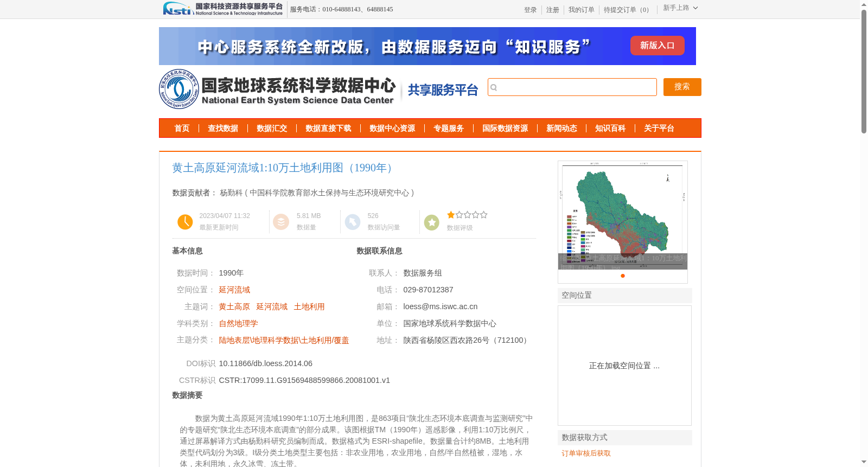868x467 pixels.
Task: Open the land use map thumbnail
Action: pyautogui.click(x=623, y=215)
